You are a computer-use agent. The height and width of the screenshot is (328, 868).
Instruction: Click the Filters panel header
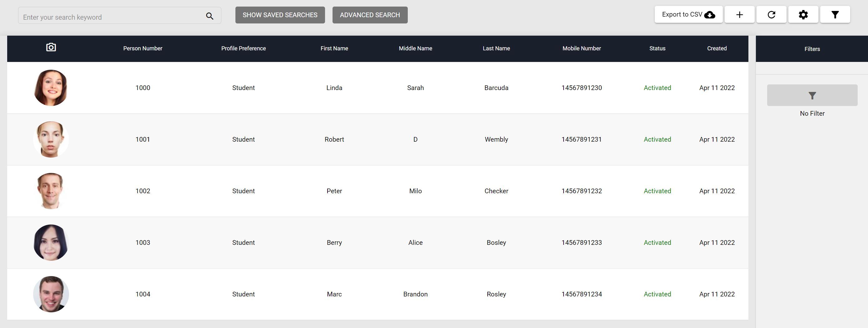812,49
